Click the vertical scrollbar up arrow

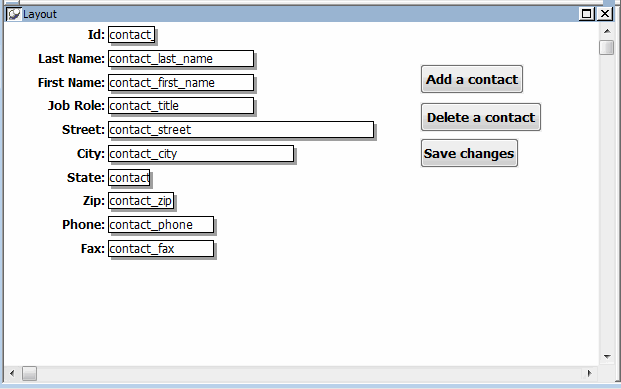coord(607,31)
